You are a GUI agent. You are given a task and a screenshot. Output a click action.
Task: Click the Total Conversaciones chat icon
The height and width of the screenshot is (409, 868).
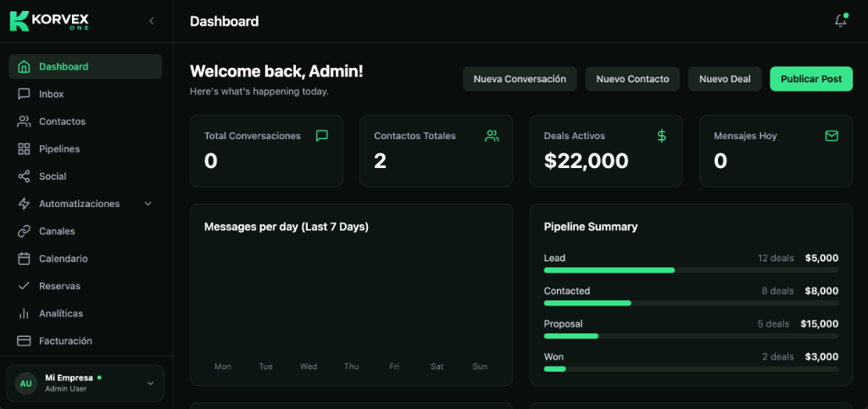[322, 136]
